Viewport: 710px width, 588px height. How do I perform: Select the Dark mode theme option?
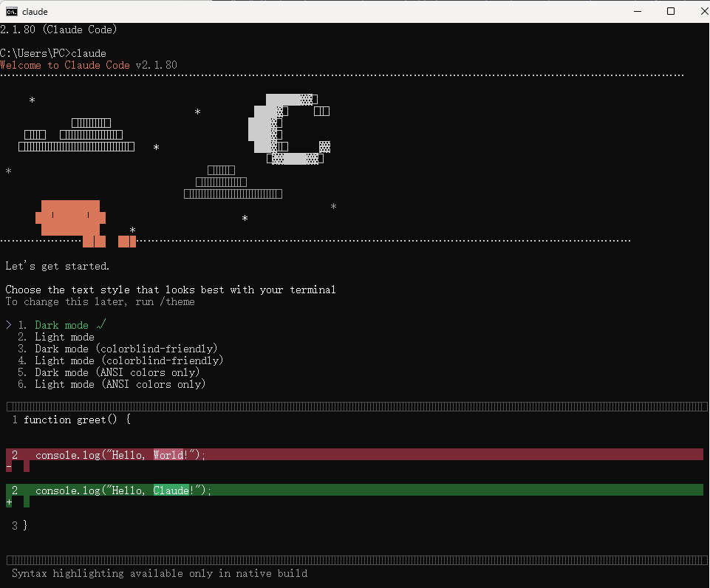pos(61,325)
